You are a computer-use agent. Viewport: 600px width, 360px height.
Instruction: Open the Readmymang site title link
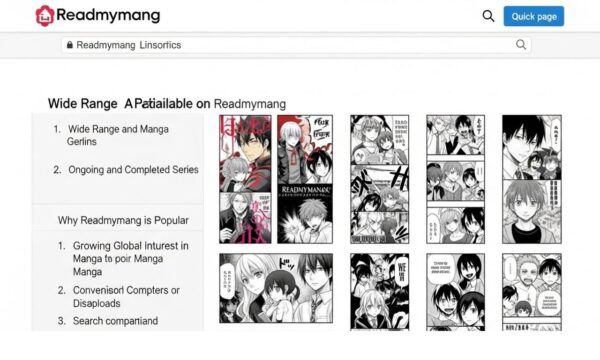click(108, 15)
